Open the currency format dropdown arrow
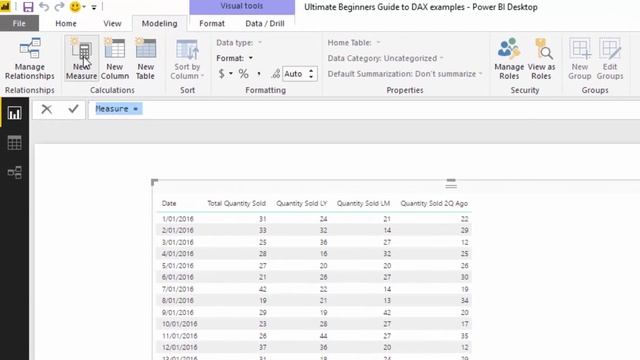This screenshot has width=640, height=360. pyautogui.click(x=231, y=73)
